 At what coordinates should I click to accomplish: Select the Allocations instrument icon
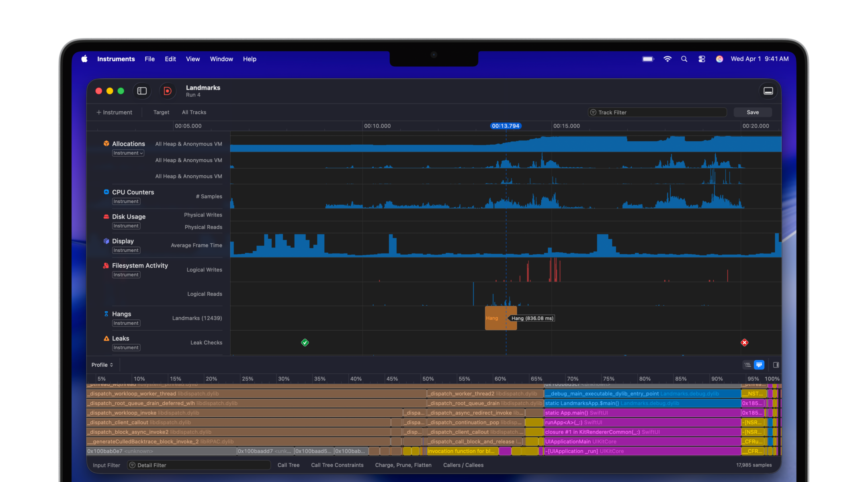click(106, 143)
